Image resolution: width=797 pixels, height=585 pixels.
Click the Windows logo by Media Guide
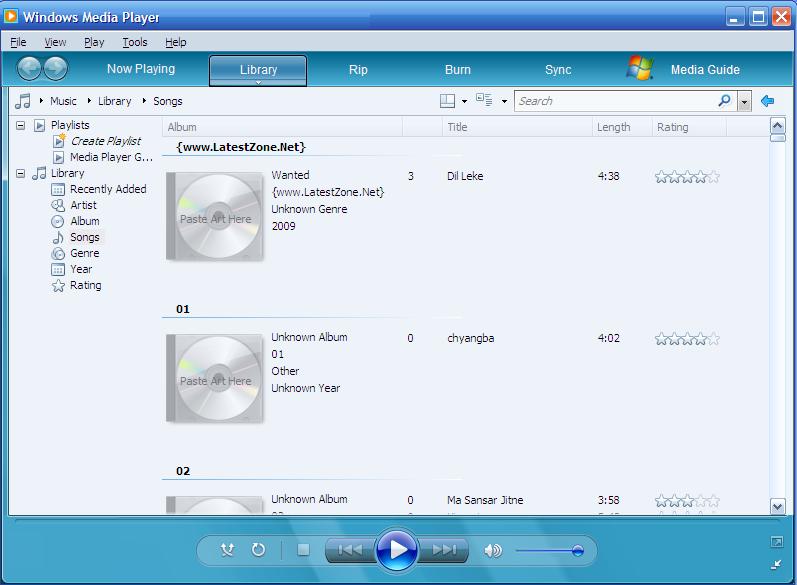pyautogui.click(x=640, y=68)
